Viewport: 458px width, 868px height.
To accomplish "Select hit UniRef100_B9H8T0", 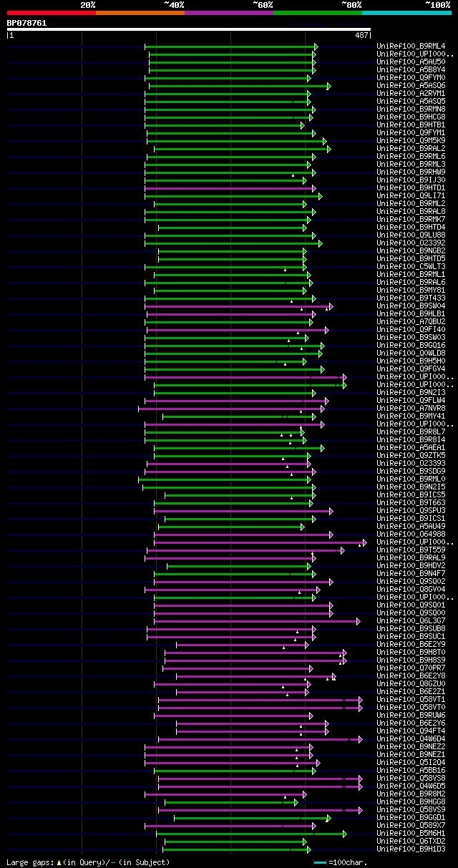I will pyautogui.click(x=411, y=653).
